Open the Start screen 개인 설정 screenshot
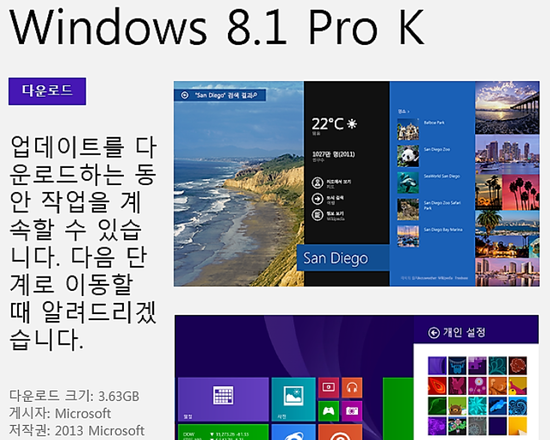Viewport: 550px width, 440px height. click(357, 377)
